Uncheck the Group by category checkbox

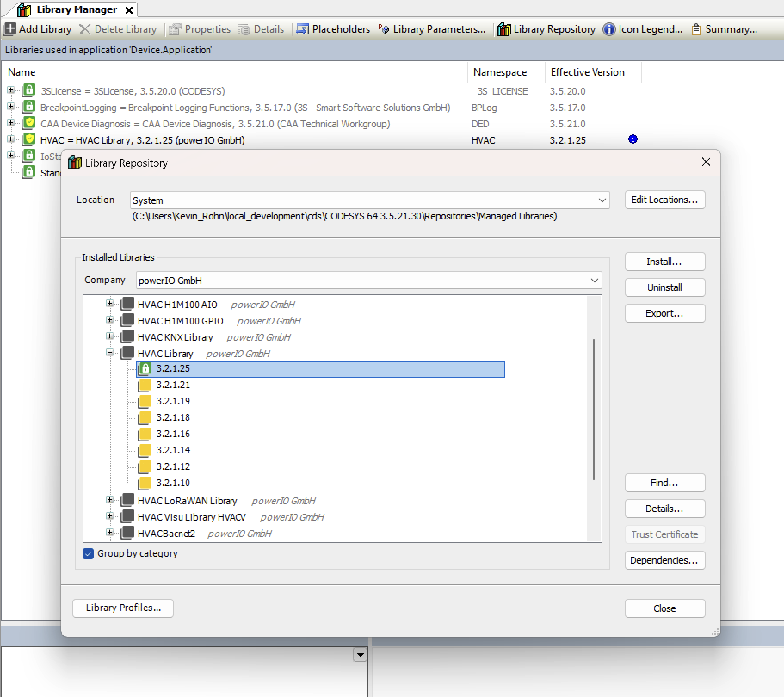point(88,554)
